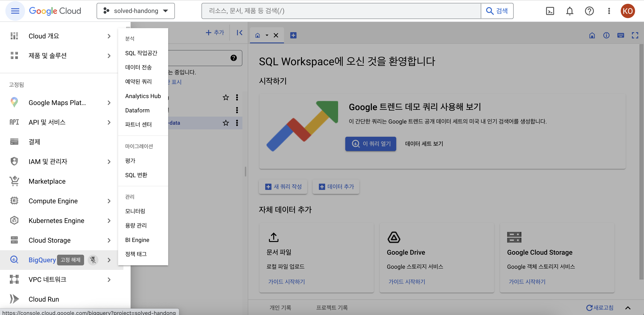Select BI Engine in BigQuery submenu
Screen dimensions: 644x315
pyautogui.click(x=137, y=240)
